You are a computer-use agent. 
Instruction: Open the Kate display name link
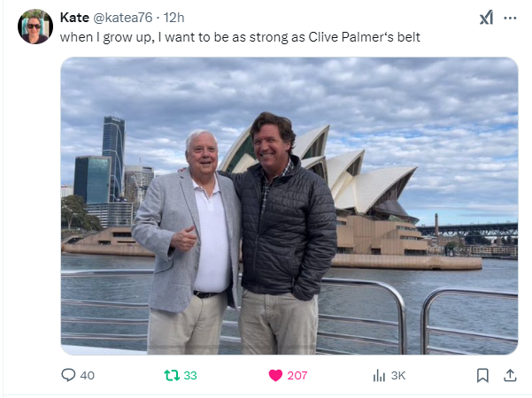pyautogui.click(x=74, y=18)
